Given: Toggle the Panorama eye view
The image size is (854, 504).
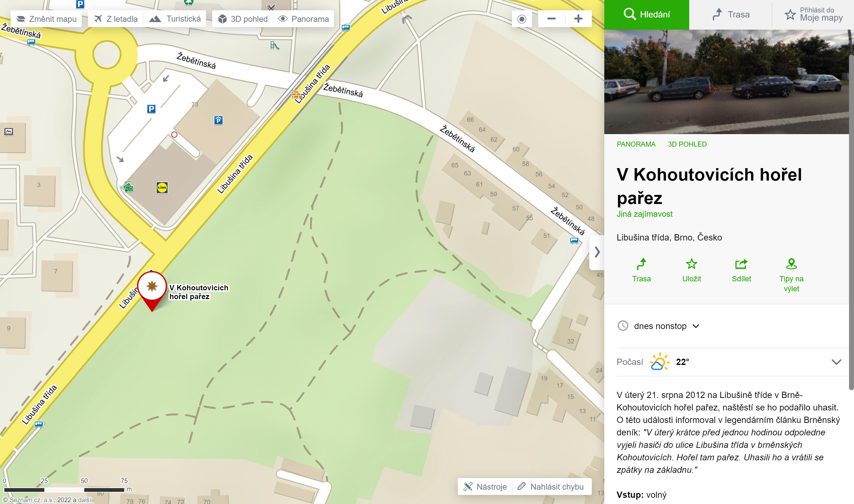Looking at the screenshot, I should pyautogui.click(x=303, y=19).
